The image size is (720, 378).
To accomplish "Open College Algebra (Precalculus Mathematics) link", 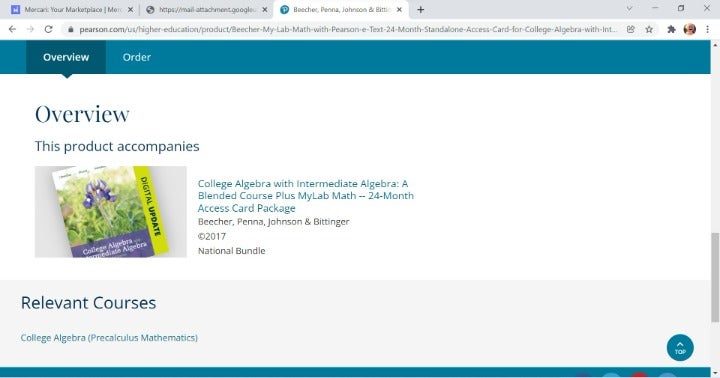I will [x=109, y=338].
